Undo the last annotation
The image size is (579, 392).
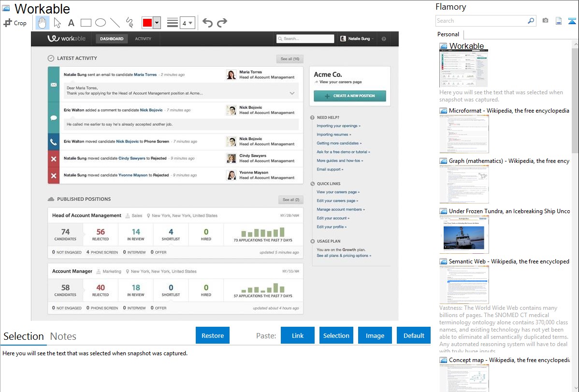207,23
